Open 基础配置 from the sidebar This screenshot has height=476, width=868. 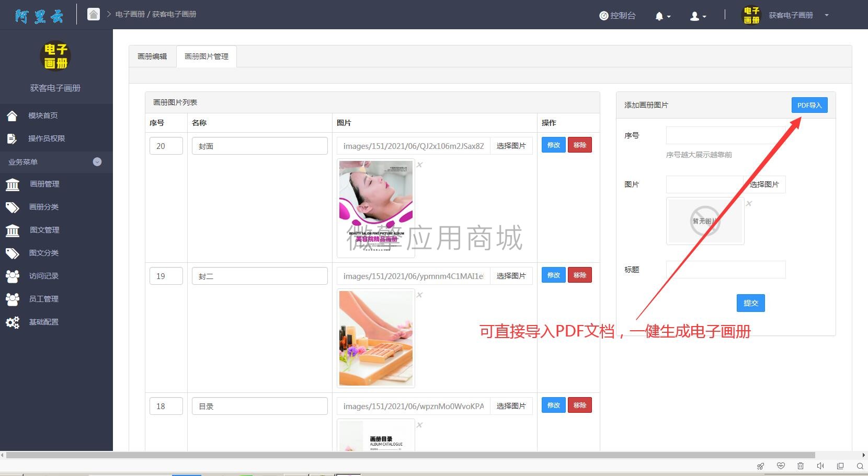point(44,322)
